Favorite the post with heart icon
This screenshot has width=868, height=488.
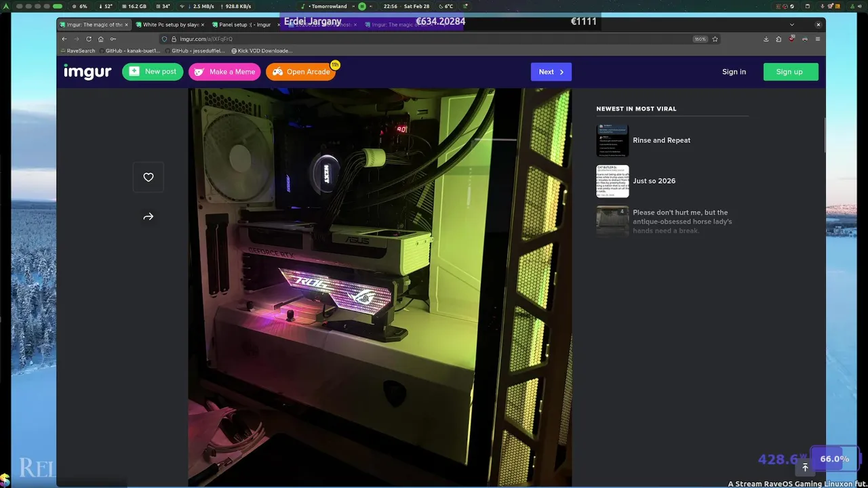tap(149, 178)
